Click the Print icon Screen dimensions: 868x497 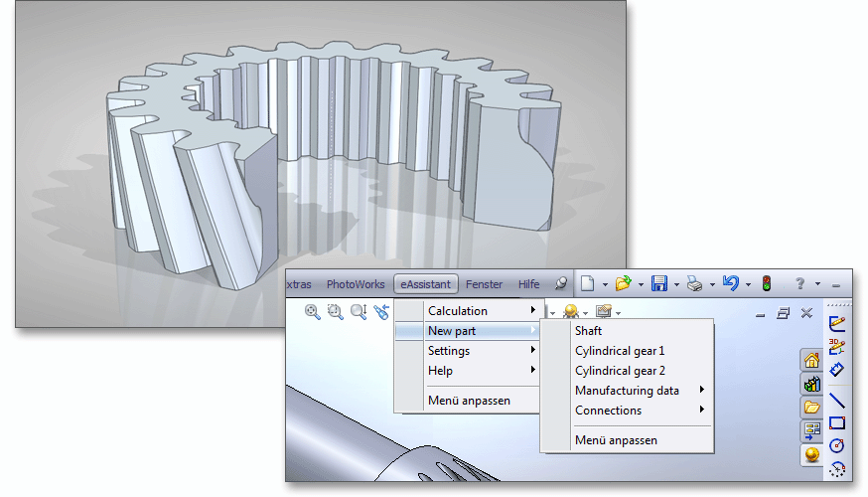click(695, 284)
